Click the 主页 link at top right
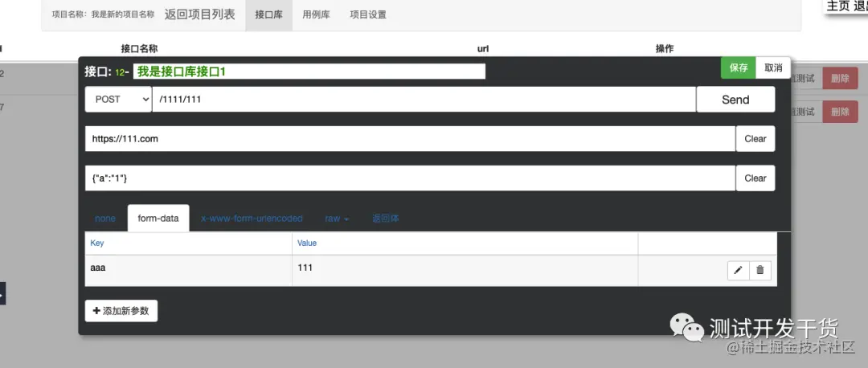This screenshot has height=368, width=868. coord(837,6)
